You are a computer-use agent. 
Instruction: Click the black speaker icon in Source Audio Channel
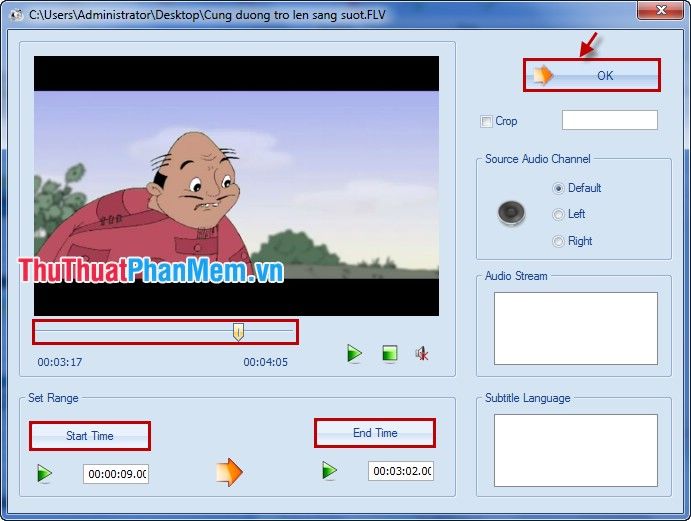tap(511, 213)
